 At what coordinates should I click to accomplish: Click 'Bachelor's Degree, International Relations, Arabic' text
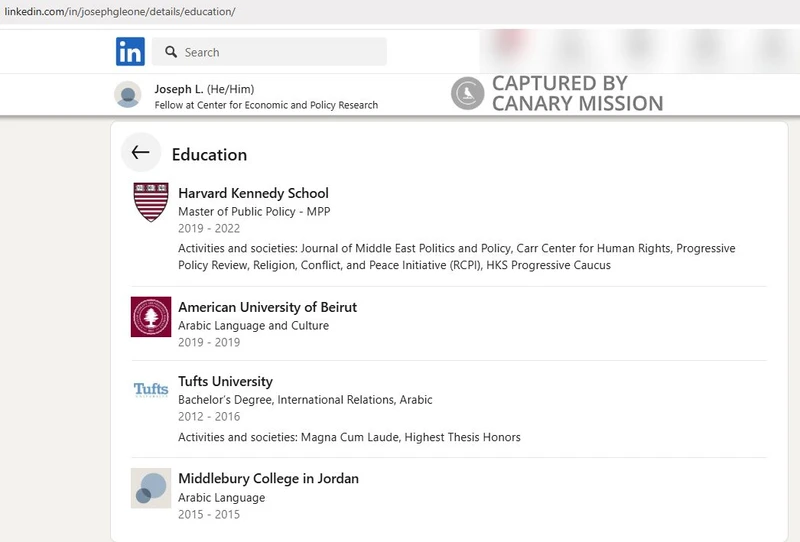tap(305, 400)
